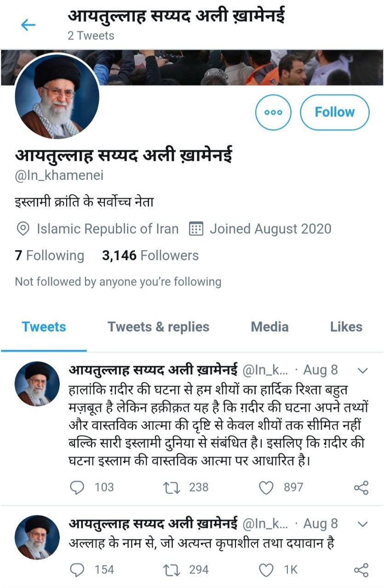384x588 pixels.
Task: Retweet the first tweet with 238 retweets
Action: click(172, 487)
